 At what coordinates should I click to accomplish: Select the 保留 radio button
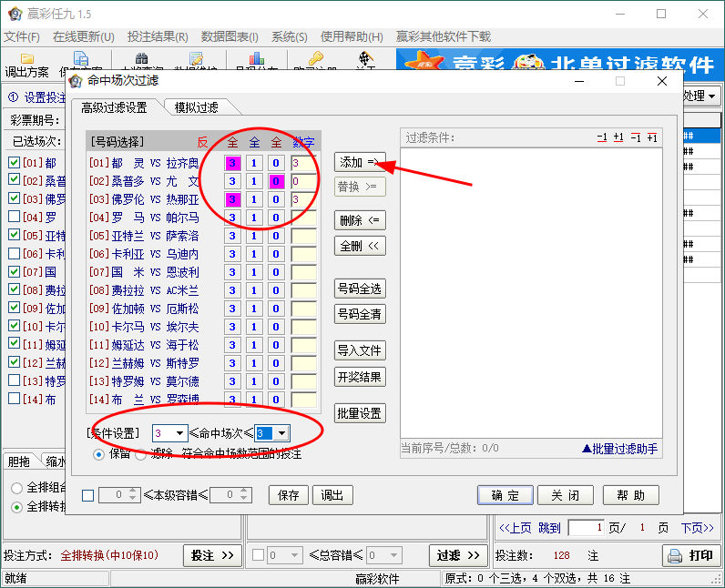pos(98,454)
